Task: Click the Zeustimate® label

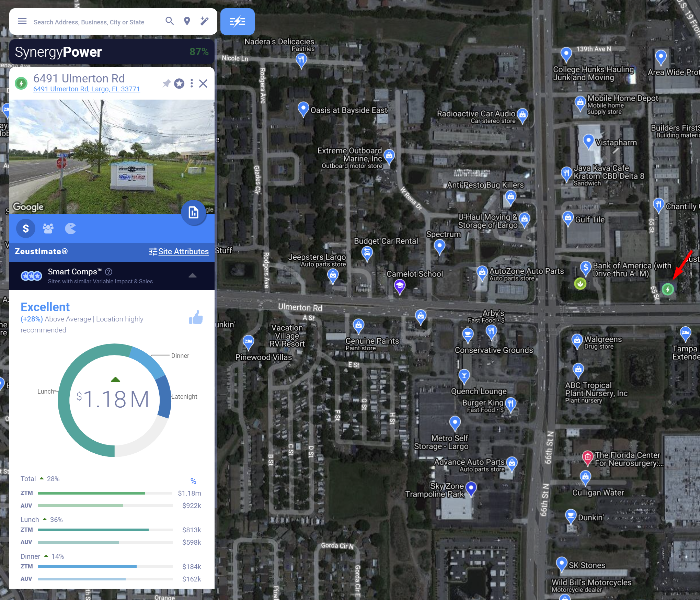Action: (41, 251)
